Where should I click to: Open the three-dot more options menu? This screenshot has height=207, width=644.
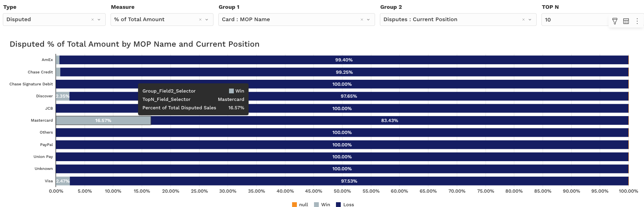637,21
